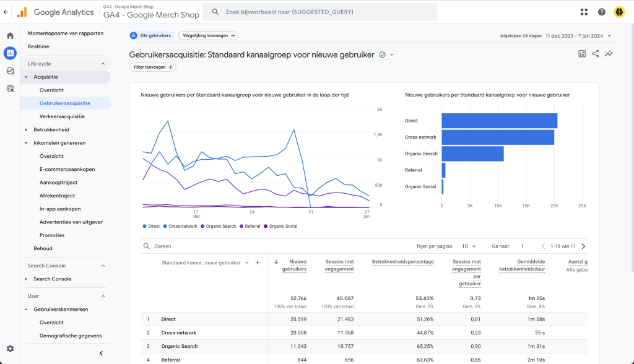Toggle the Direct series in chart legend
This screenshot has width=634, height=364.
point(151,226)
